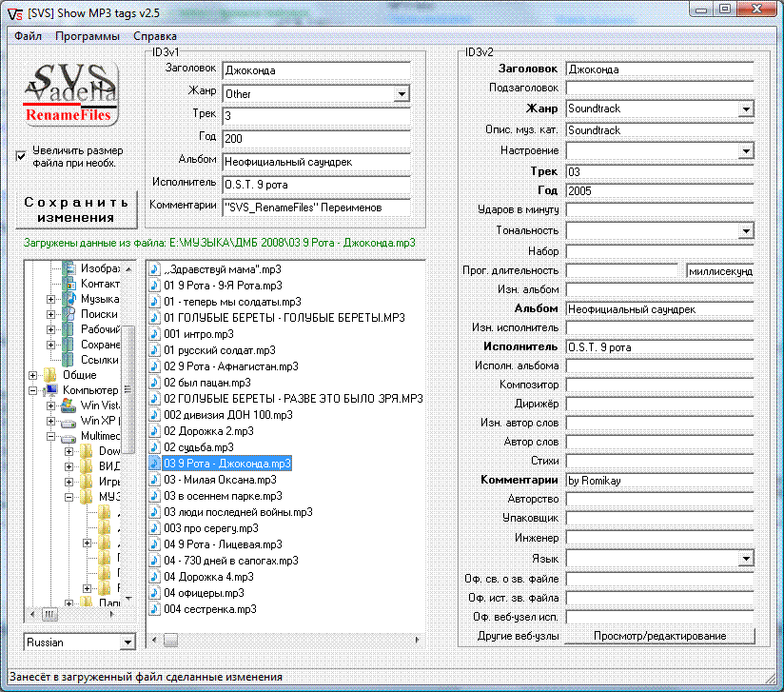Click the Win Vista drive icon
The image size is (784, 692).
tap(69, 405)
